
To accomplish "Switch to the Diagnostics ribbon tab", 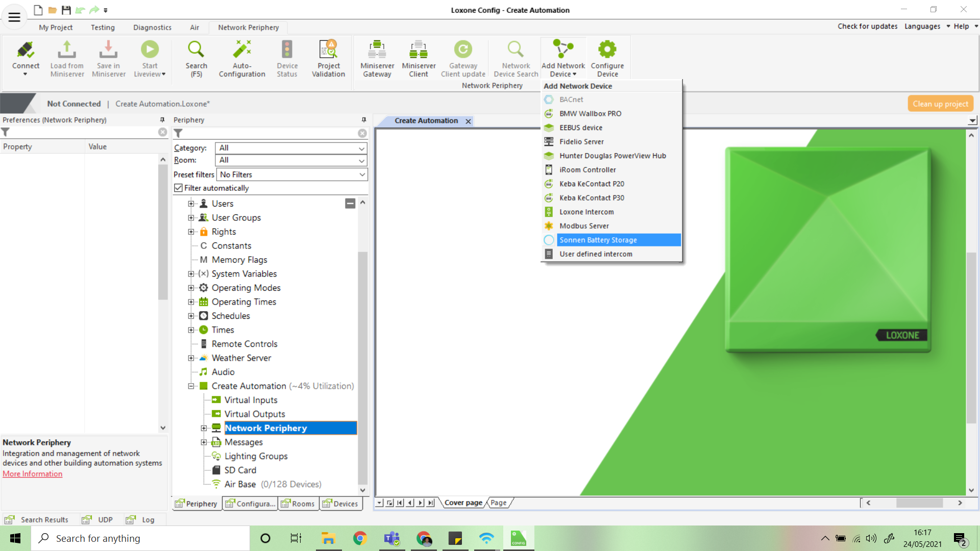I will point(152,28).
